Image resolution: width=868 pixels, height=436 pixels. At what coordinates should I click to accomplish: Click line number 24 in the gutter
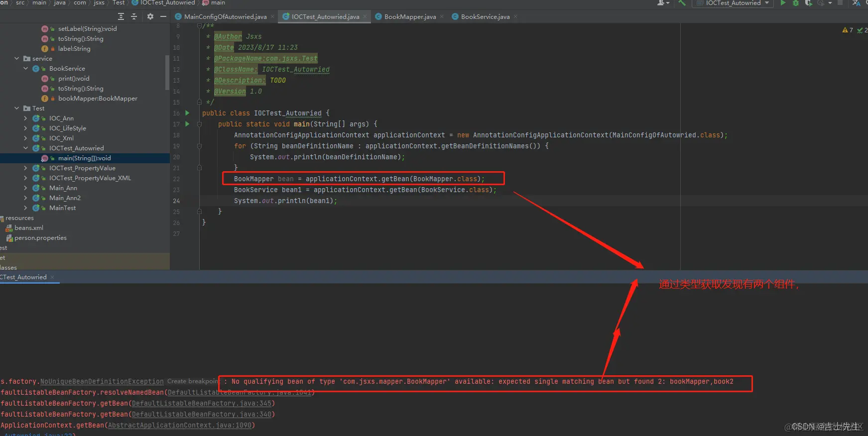176,201
